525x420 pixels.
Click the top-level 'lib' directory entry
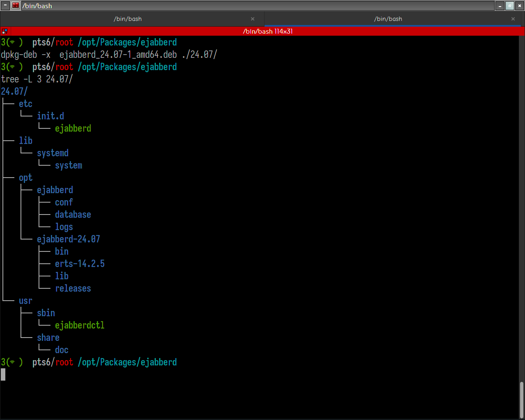[25, 141]
